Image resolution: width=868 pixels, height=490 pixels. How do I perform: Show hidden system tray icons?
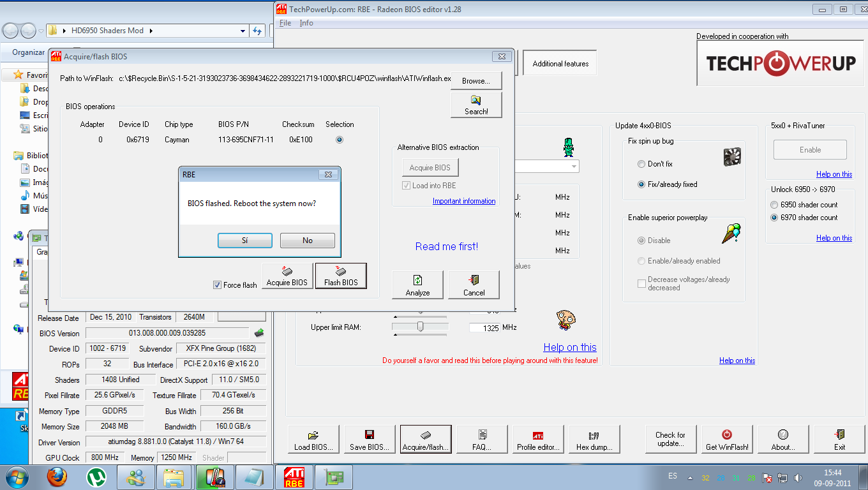click(x=689, y=477)
